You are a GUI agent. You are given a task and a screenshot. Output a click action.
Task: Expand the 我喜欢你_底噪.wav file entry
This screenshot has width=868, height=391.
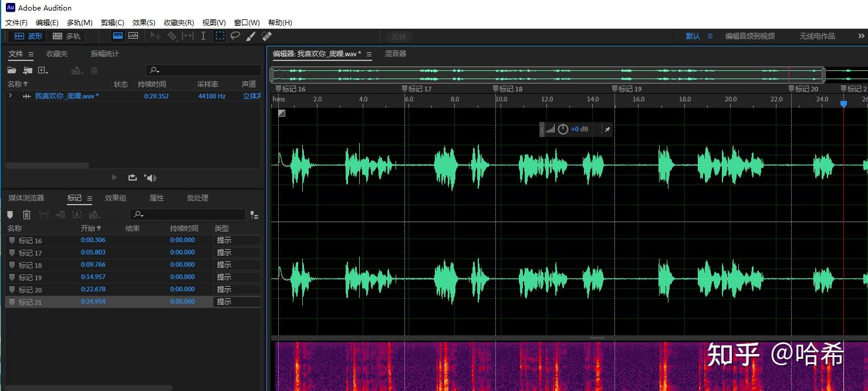(10, 96)
